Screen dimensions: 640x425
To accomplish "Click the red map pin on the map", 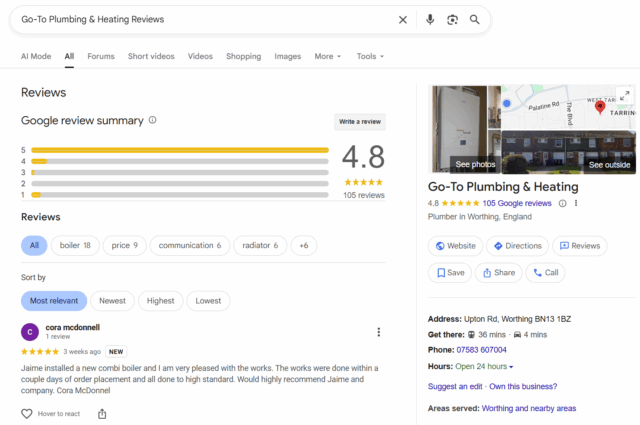I will pyautogui.click(x=600, y=107).
